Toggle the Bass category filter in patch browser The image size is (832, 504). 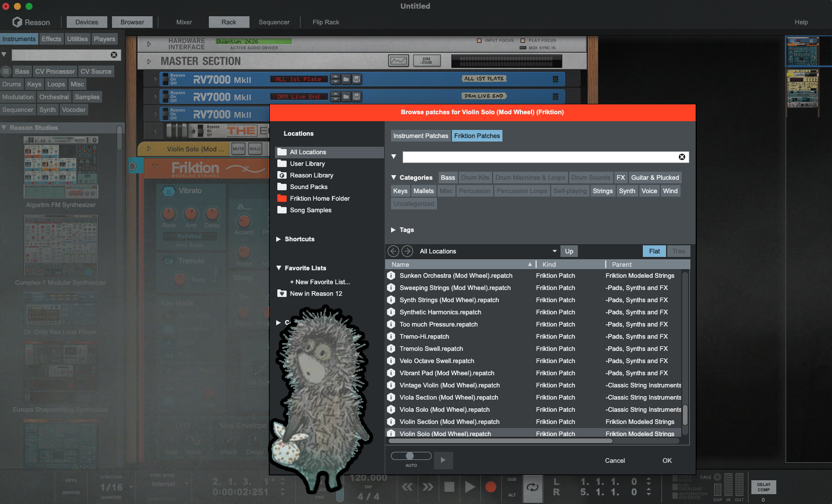(x=448, y=177)
